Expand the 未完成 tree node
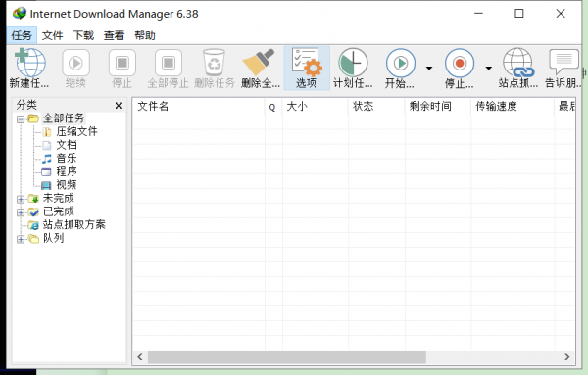Viewport: 588px width, 375px height. 21,199
